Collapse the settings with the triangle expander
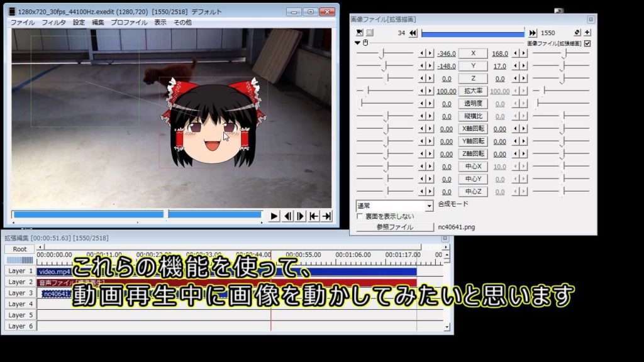This screenshot has width=644, height=362. (x=358, y=43)
